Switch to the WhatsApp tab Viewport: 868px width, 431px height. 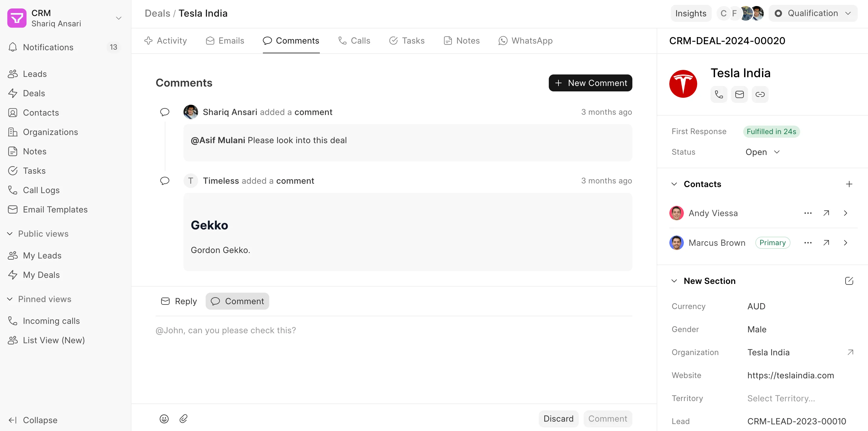coord(525,41)
